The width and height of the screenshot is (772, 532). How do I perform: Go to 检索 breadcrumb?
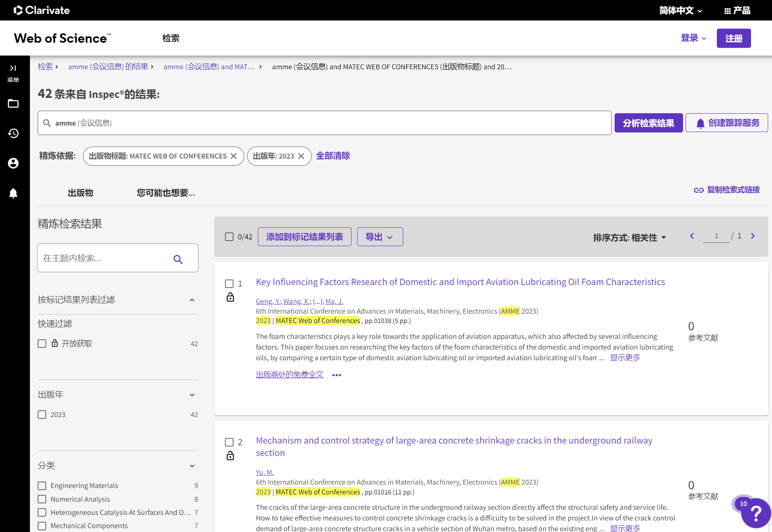coord(45,67)
